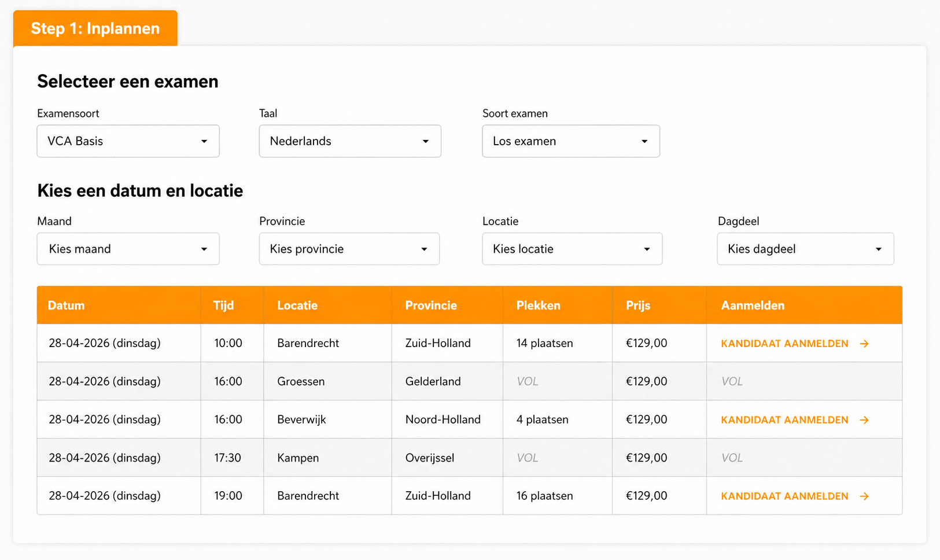Click Kandidaat aanmelden for Barendrecht 10:00
This screenshot has width=940, height=560.
click(x=784, y=344)
